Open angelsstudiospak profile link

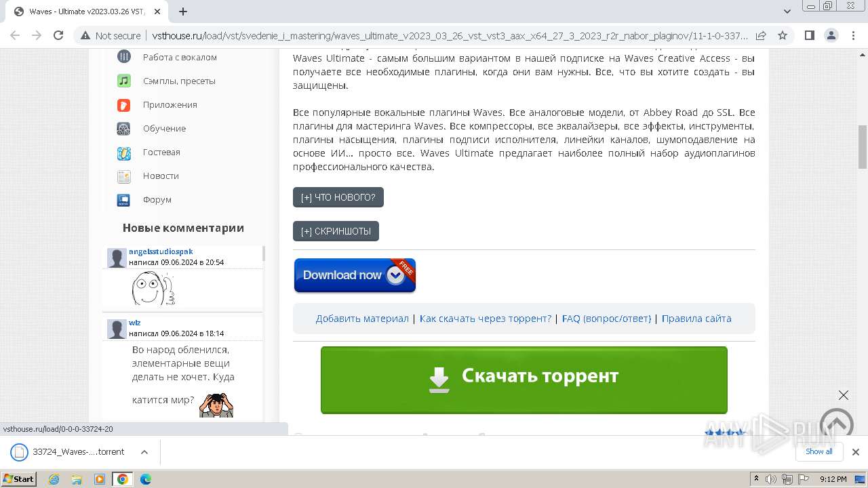point(161,251)
